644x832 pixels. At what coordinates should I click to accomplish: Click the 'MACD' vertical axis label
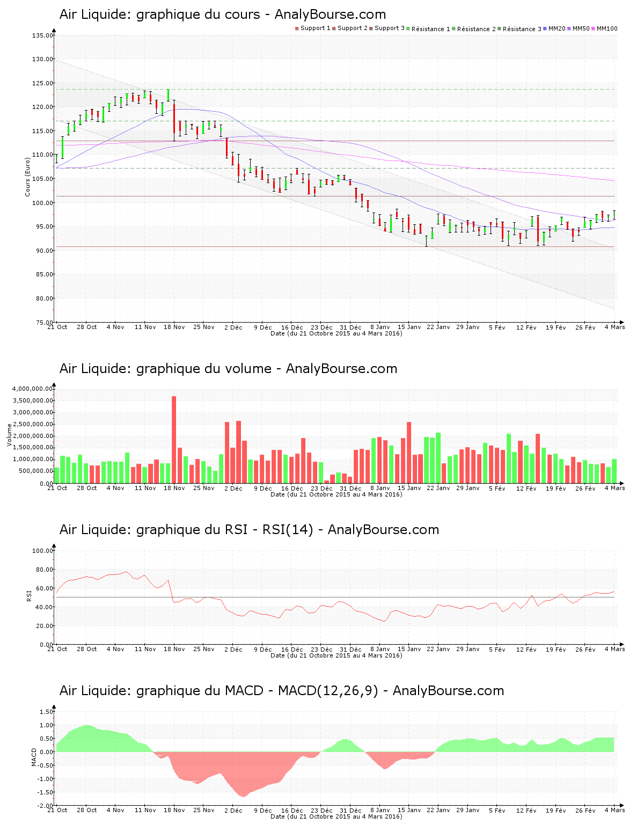[x=34, y=757]
